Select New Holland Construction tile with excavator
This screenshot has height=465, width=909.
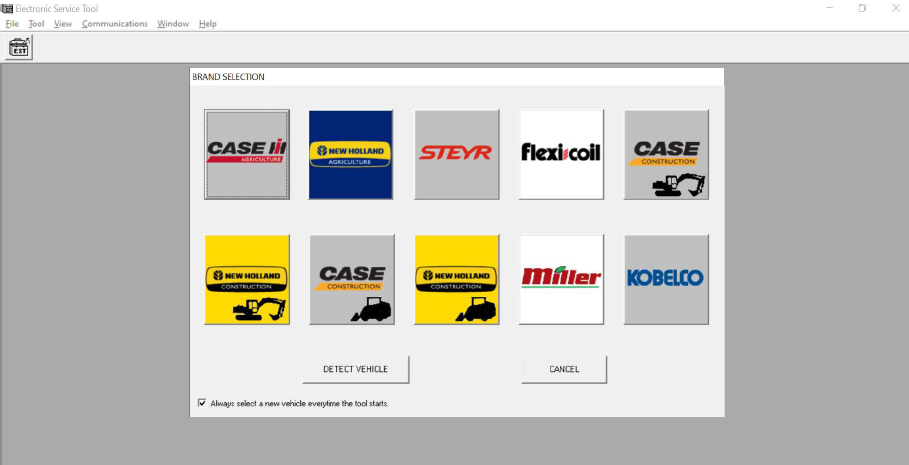pos(247,279)
